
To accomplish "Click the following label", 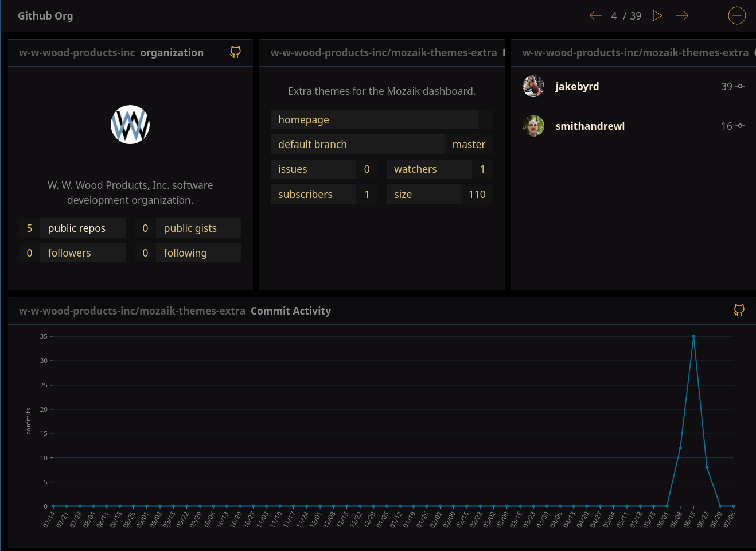I will (185, 253).
